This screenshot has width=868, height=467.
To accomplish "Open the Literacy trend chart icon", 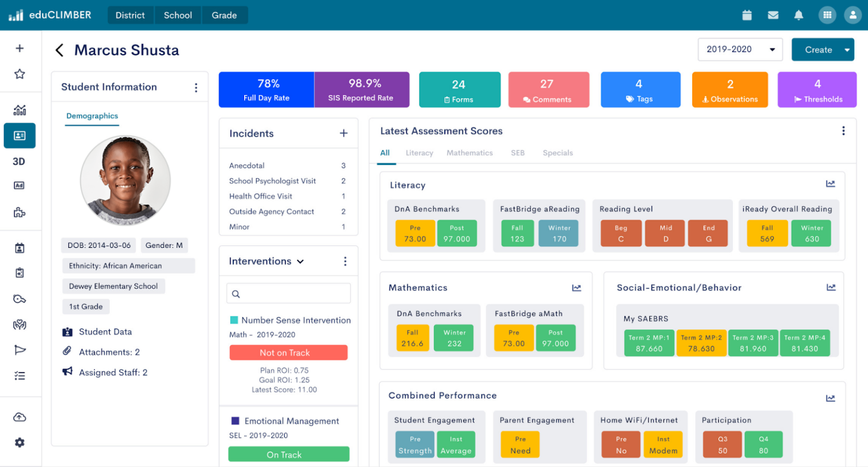I will pos(831,184).
